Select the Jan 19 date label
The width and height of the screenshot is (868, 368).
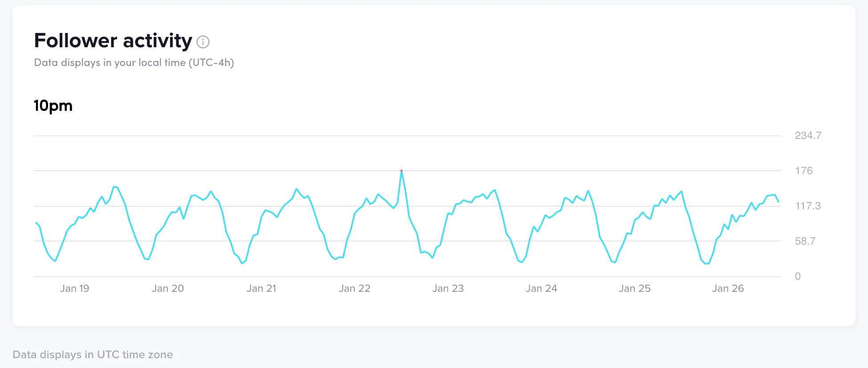[x=75, y=289]
